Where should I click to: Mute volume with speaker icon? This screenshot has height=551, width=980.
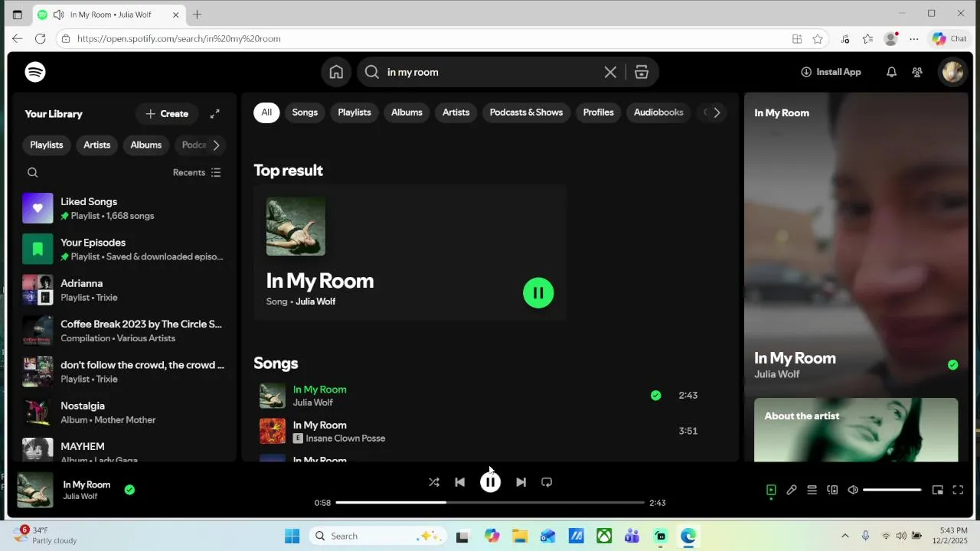click(x=853, y=490)
